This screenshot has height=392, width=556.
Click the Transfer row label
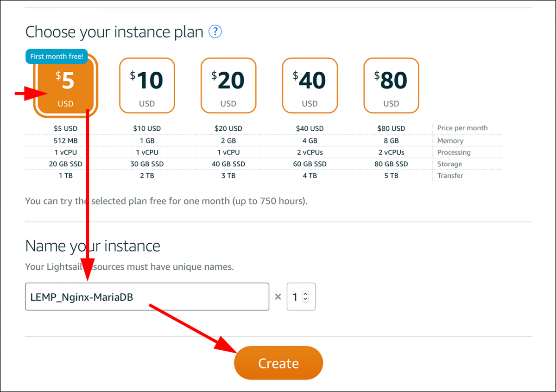450,176
